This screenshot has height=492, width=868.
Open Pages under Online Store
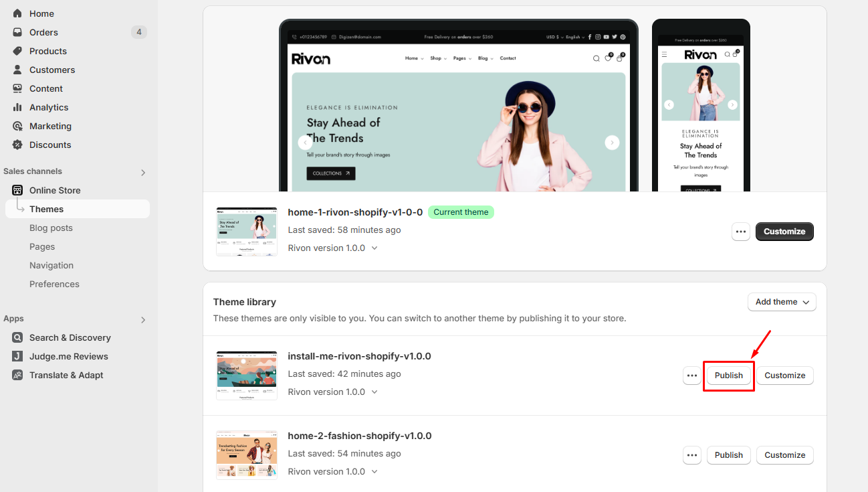tap(42, 246)
